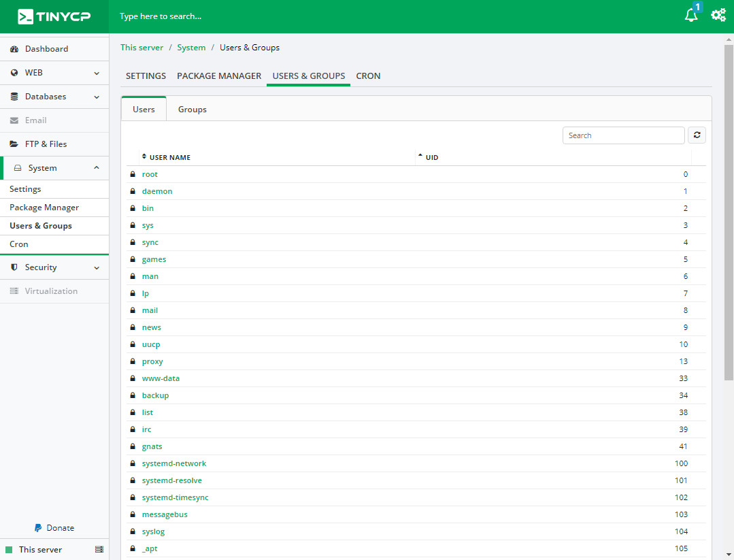Follow the System breadcrumb link
This screenshot has height=560, width=734.
tap(191, 48)
